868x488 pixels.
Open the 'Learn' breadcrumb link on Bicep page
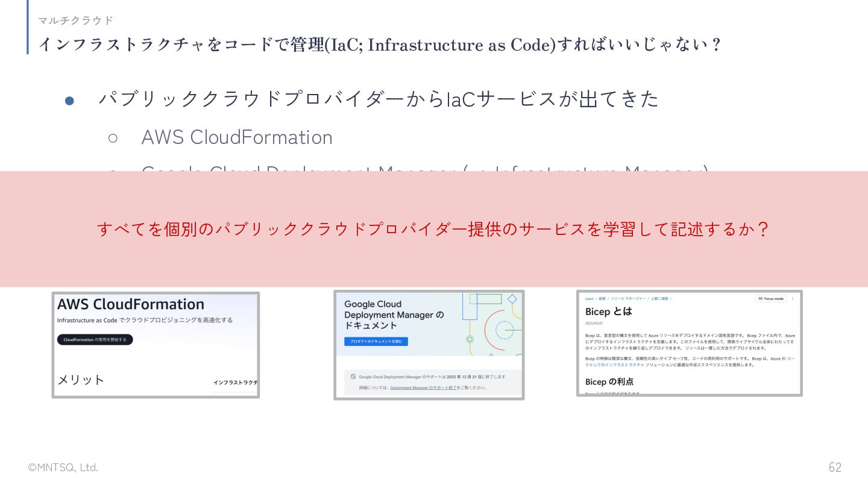click(x=590, y=299)
